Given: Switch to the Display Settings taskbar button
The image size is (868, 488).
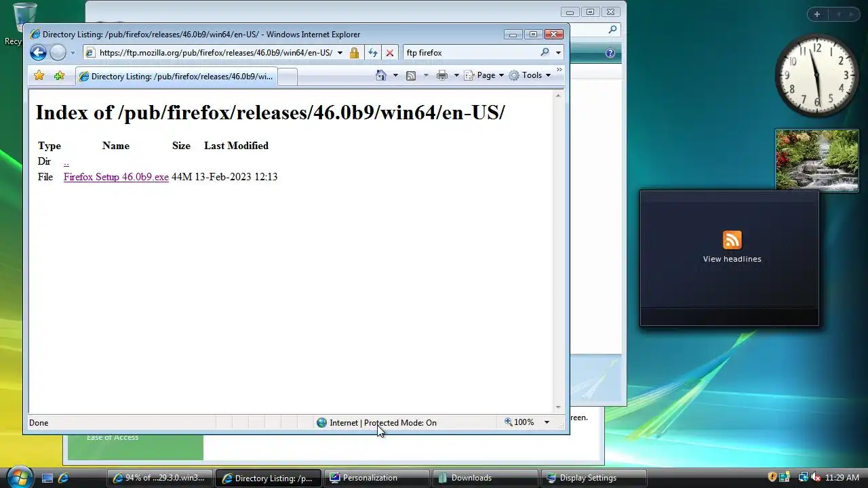Looking at the screenshot, I should 593,478.
